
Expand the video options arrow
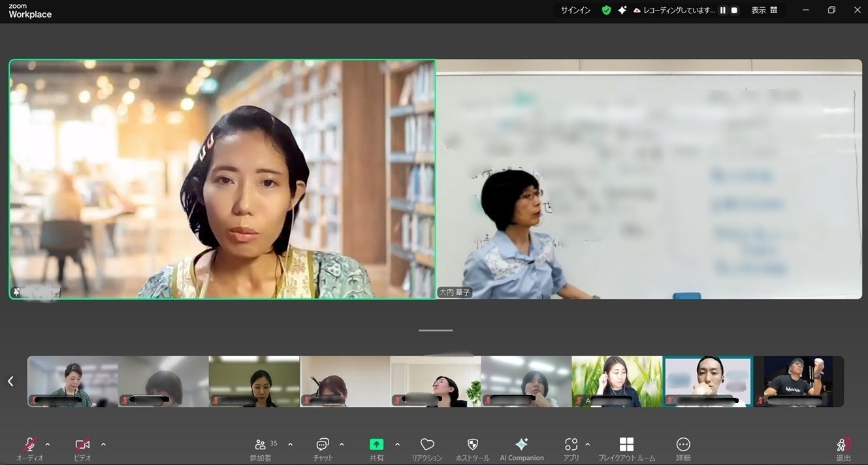tap(103, 445)
